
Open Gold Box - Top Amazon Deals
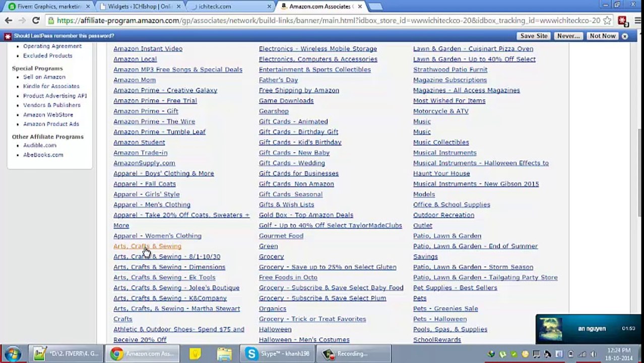click(306, 215)
